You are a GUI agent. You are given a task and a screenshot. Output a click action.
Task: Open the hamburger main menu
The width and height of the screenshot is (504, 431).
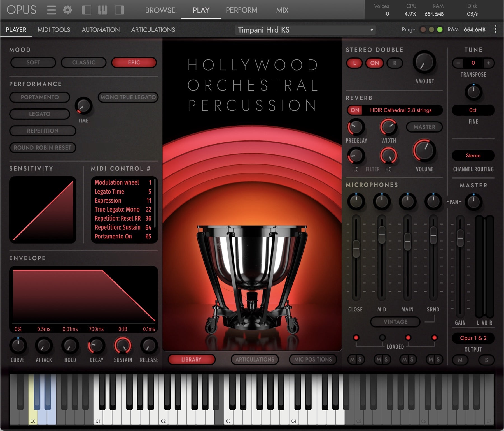(x=51, y=10)
